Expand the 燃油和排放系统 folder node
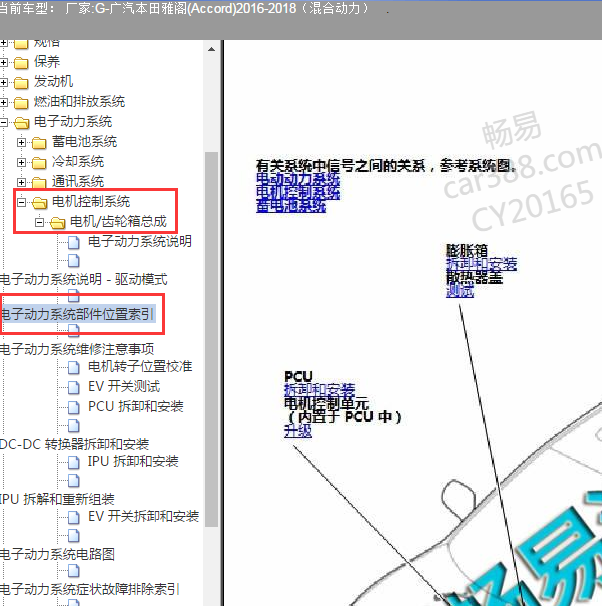The width and height of the screenshot is (602, 606). 3,102
